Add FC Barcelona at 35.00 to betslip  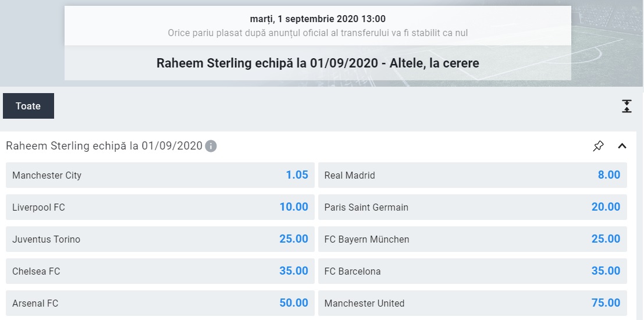click(472, 271)
